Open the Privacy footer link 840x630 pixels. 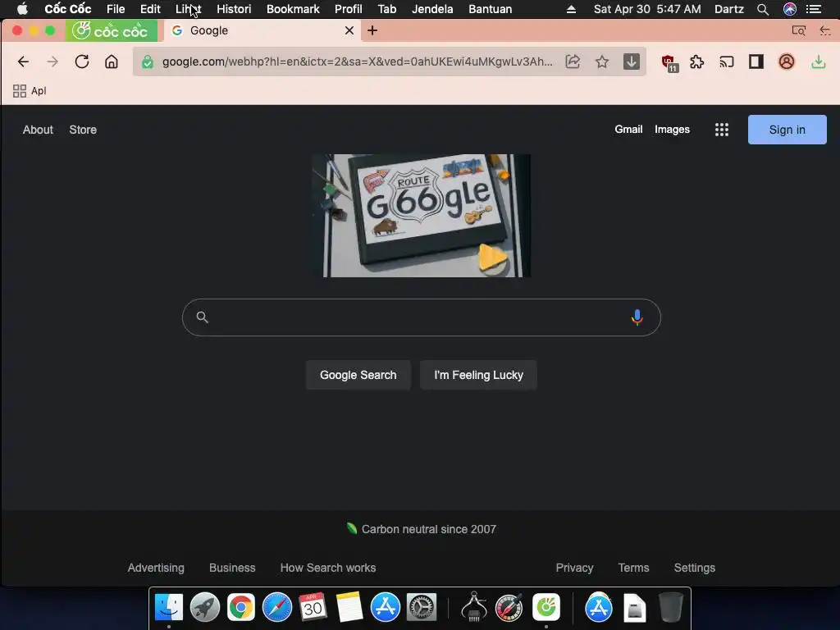pos(574,568)
